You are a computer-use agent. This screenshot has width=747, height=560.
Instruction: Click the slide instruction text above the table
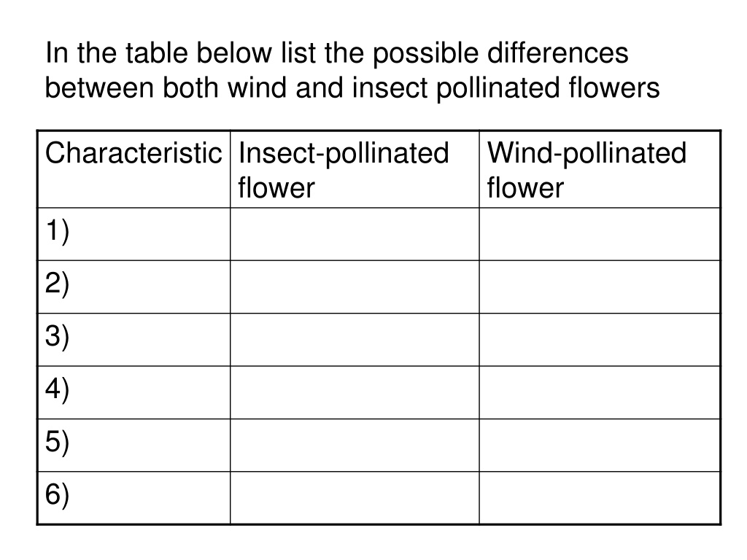(352, 71)
